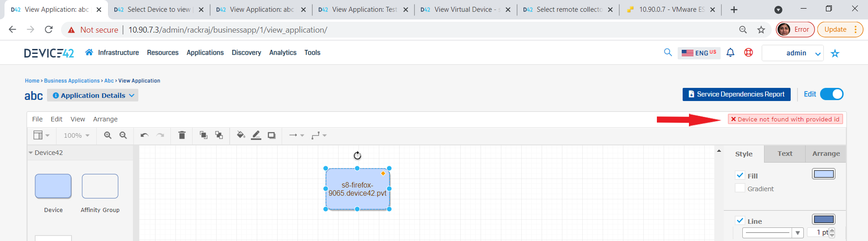The image size is (868, 241).
Task: Click the fill color bucket icon
Action: [x=241, y=135]
